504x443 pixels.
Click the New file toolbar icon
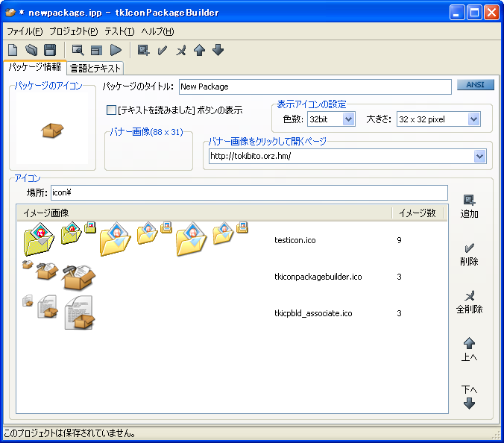(13, 50)
